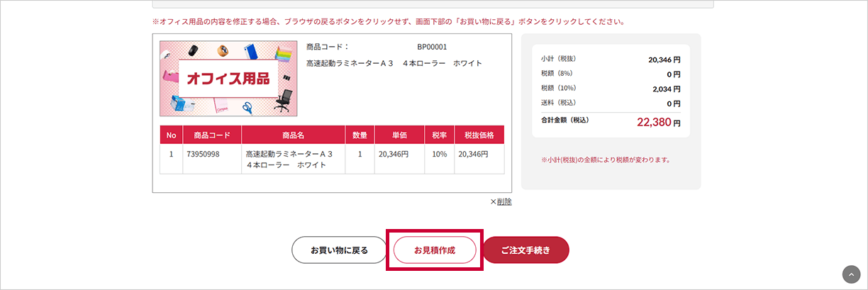
Task: Click the オフィス用品 banner image
Action: pyautogui.click(x=228, y=78)
